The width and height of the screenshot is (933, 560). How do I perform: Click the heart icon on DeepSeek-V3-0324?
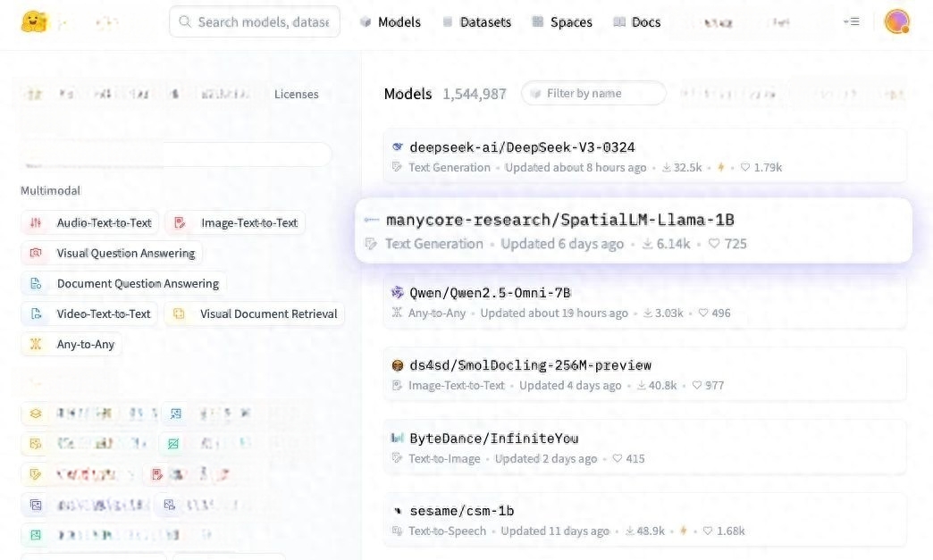coord(745,168)
